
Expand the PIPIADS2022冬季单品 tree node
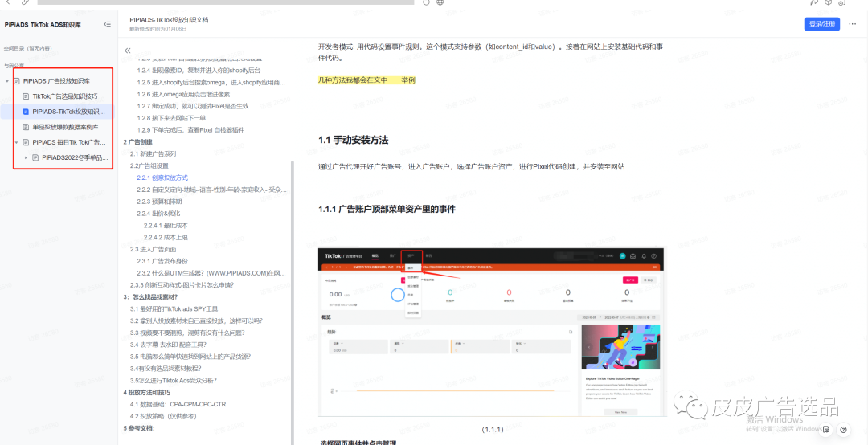[26, 157]
